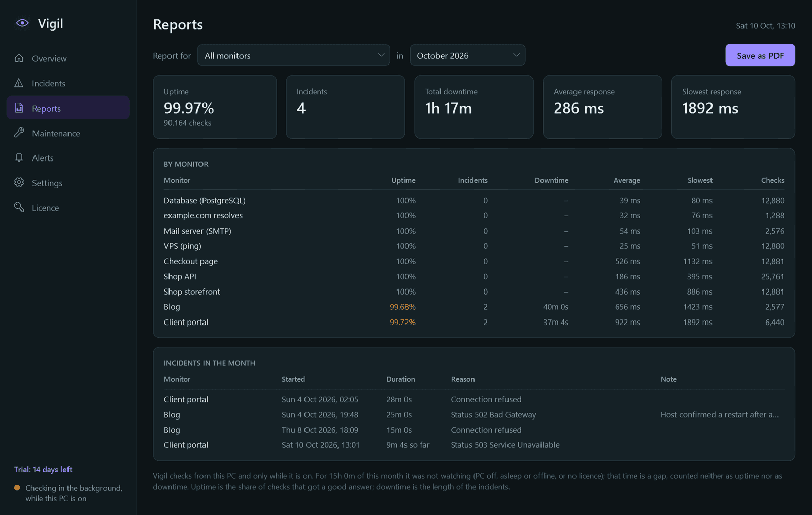Click the Save as PDF button
Image resolution: width=812 pixels, height=515 pixels.
[760, 55]
